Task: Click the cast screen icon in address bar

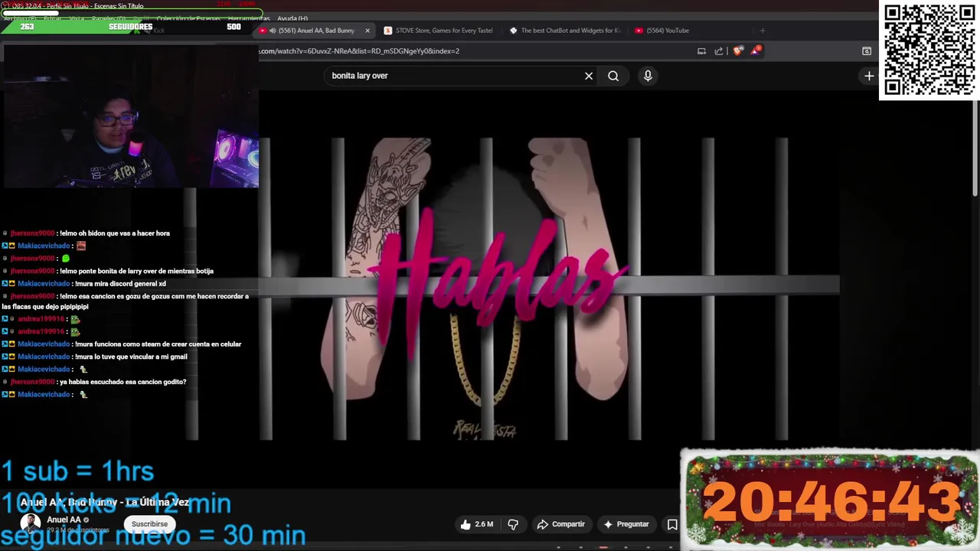Action: click(x=701, y=51)
